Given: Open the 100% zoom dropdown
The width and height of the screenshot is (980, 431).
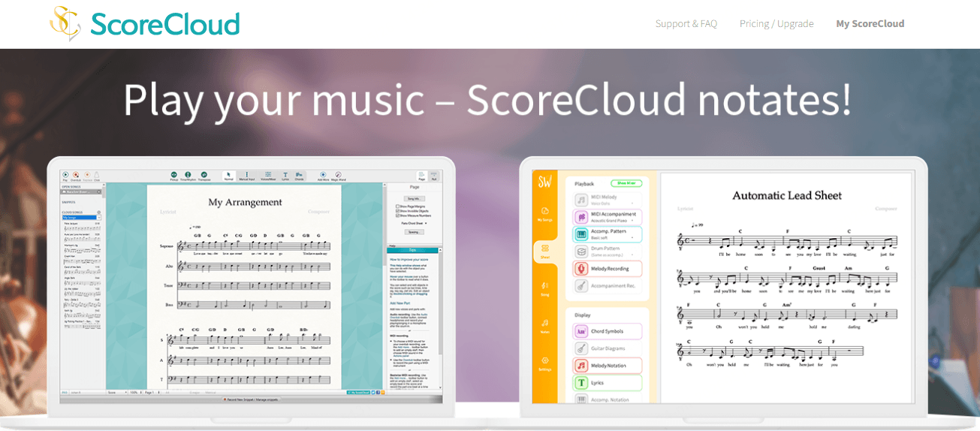Looking at the screenshot, I should 135,393.
